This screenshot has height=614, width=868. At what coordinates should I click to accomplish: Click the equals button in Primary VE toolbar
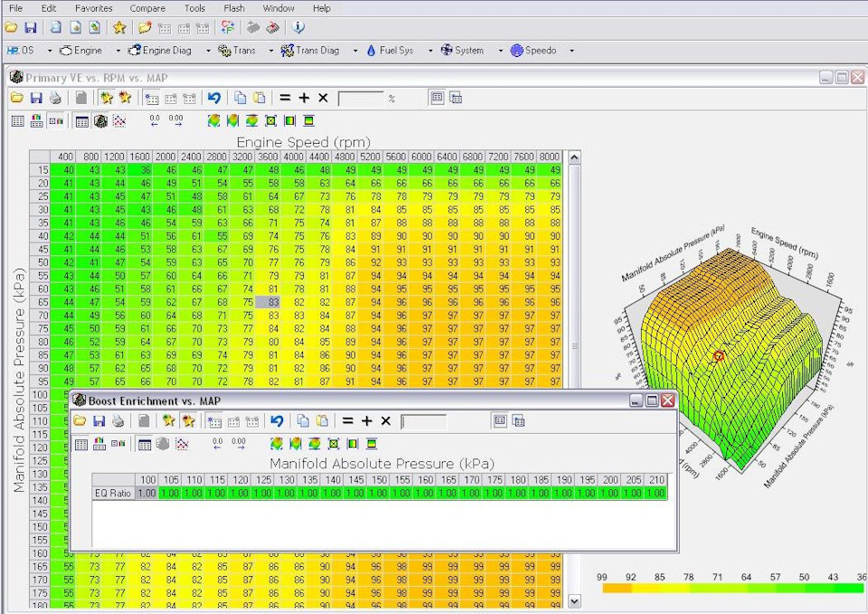pyautogui.click(x=285, y=98)
